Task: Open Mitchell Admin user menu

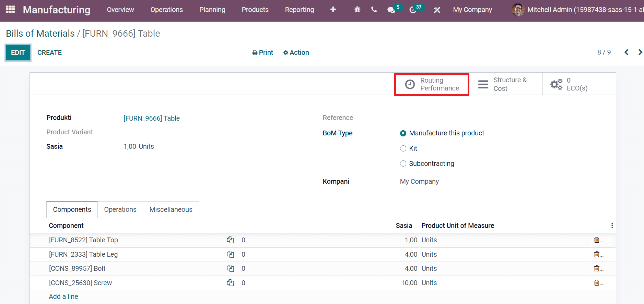Action: tap(578, 10)
